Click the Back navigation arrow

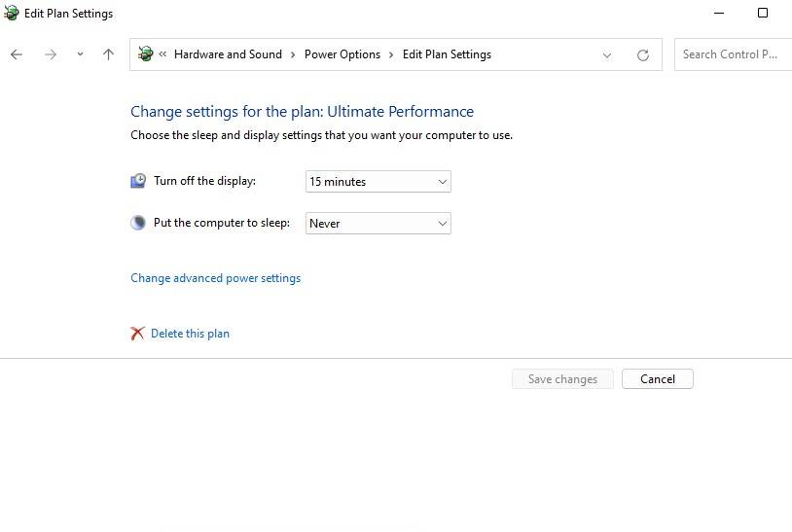click(x=17, y=54)
